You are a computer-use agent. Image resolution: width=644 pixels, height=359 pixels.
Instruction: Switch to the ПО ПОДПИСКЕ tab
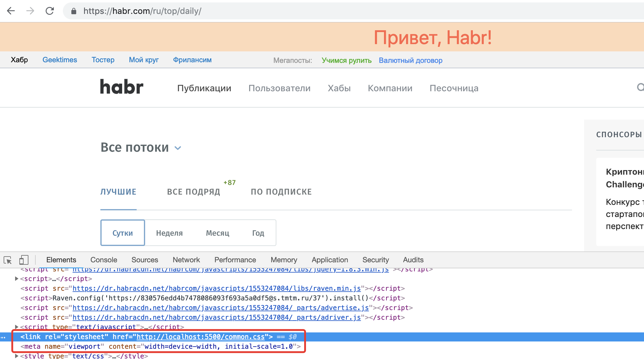click(x=281, y=192)
